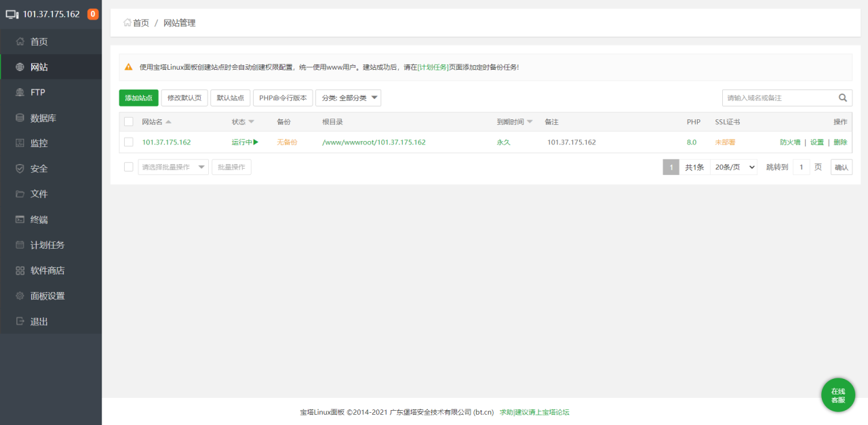This screenshot has width=868, height=425.
Task: Click the 永久 expiry link
Action: 504,142
